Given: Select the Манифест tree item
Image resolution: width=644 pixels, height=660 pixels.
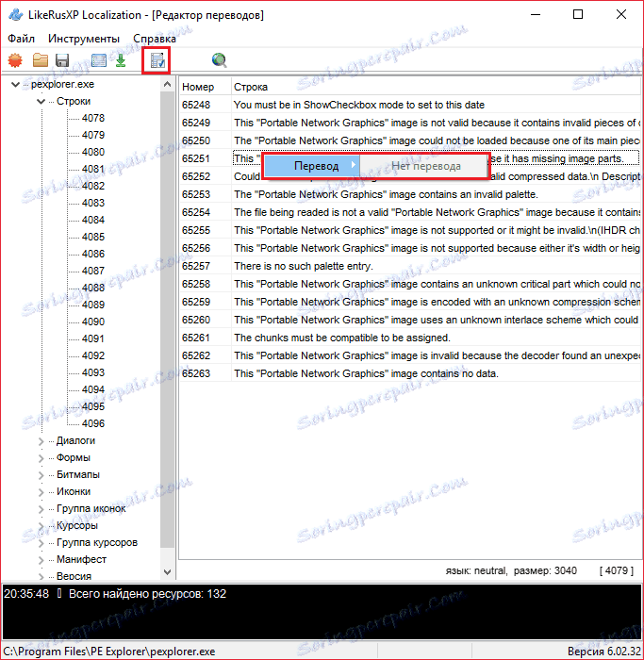Looking at the screenshot, I should tap(81, 559).
